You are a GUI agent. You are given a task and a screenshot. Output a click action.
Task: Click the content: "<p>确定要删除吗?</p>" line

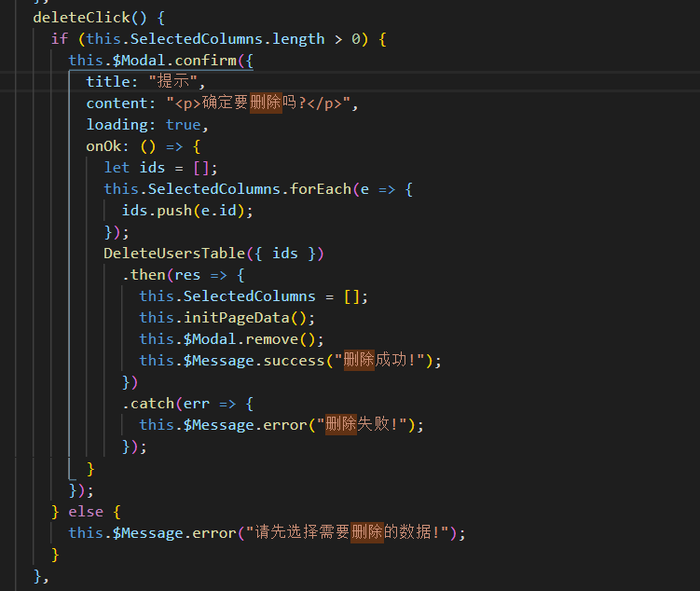point(222,103)
